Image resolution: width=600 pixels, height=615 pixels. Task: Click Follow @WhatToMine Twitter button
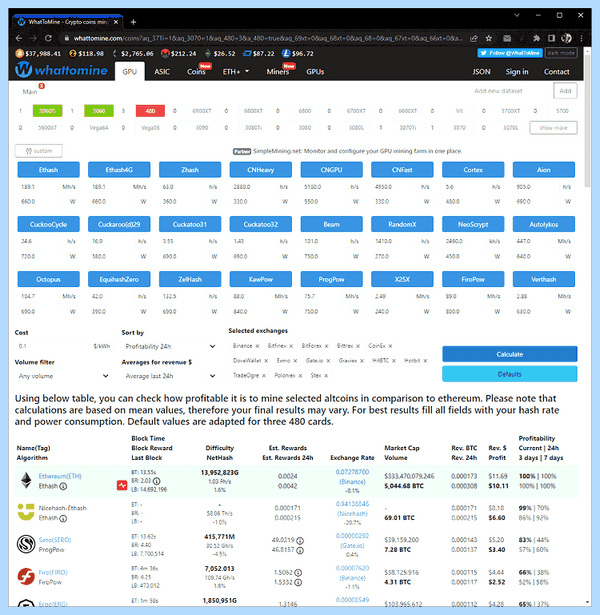click(x=510, y=53)
